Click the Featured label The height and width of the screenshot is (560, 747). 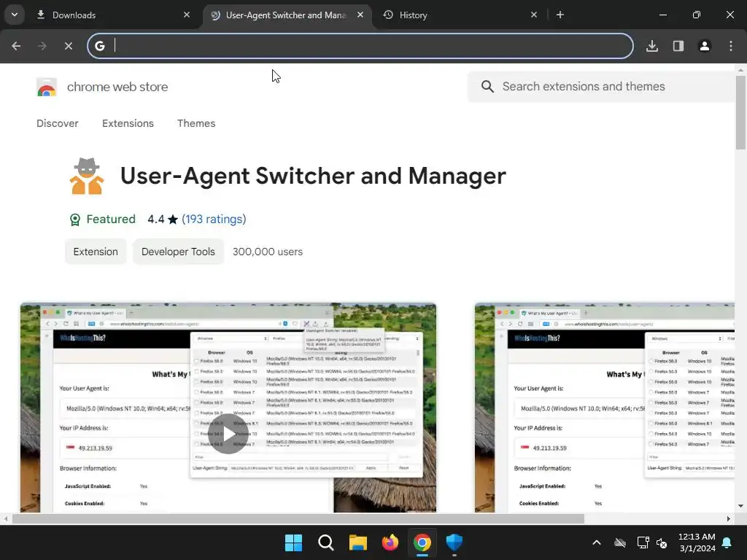(111, 219)
